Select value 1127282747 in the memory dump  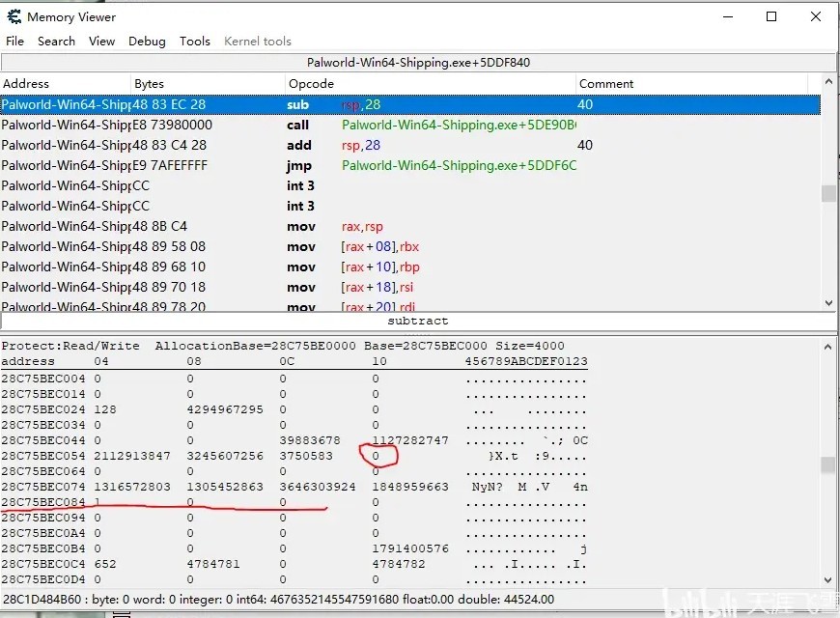tap(410, 440)
